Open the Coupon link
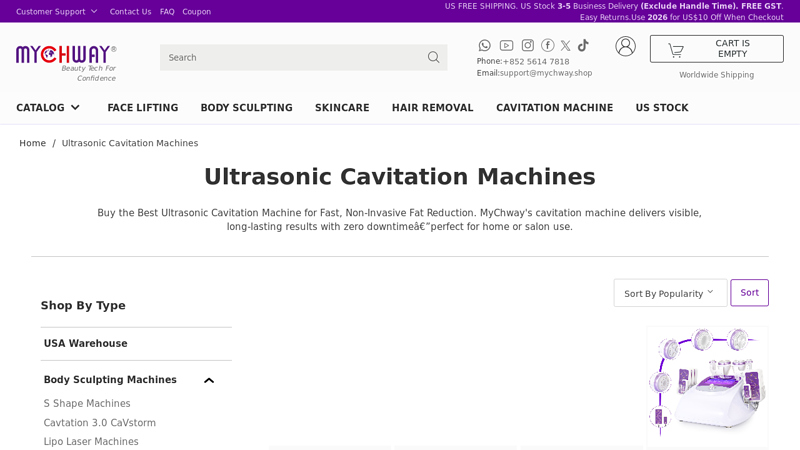This screenshot has width=800, height=450. pyautogui.click(x=196, y=11)
